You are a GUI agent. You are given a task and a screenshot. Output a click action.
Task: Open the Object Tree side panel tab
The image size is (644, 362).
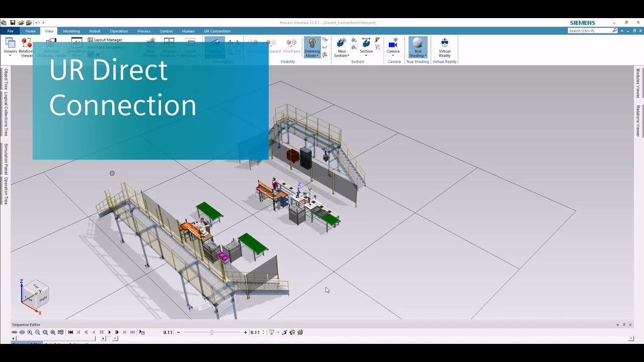(x=6, y=79)
